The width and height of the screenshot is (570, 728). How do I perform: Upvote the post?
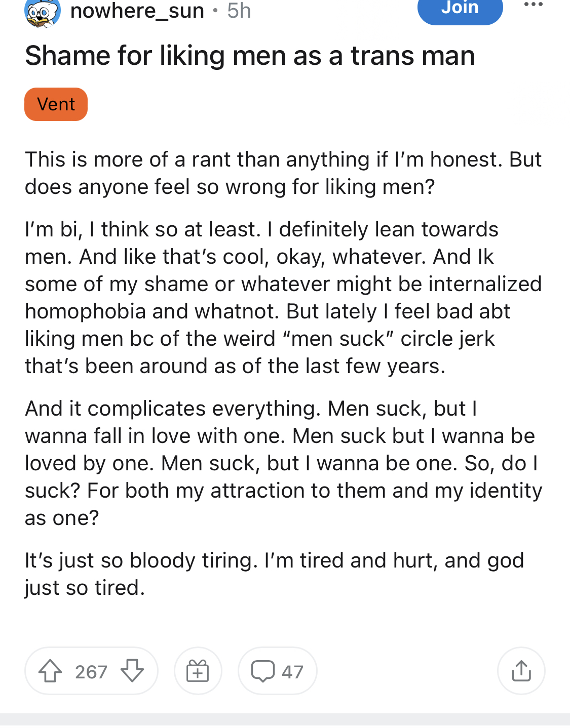[x=50, y=671]
